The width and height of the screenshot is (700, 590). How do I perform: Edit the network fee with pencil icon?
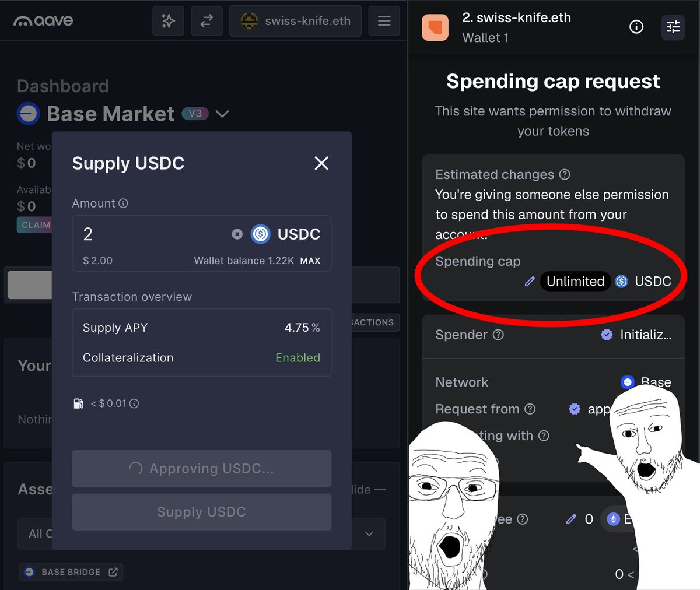571,519
